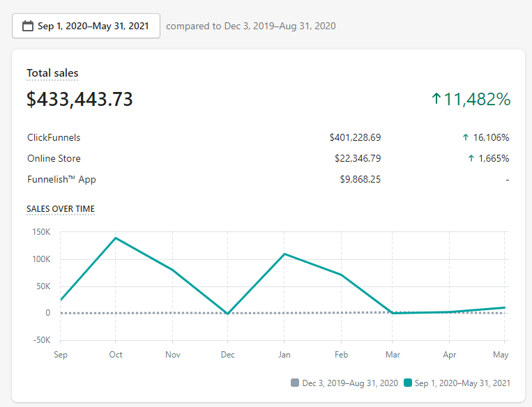Click the $433,443.73 total sales amount
Image resolution: width=532 pixels, height=407 pixels.
79,100
